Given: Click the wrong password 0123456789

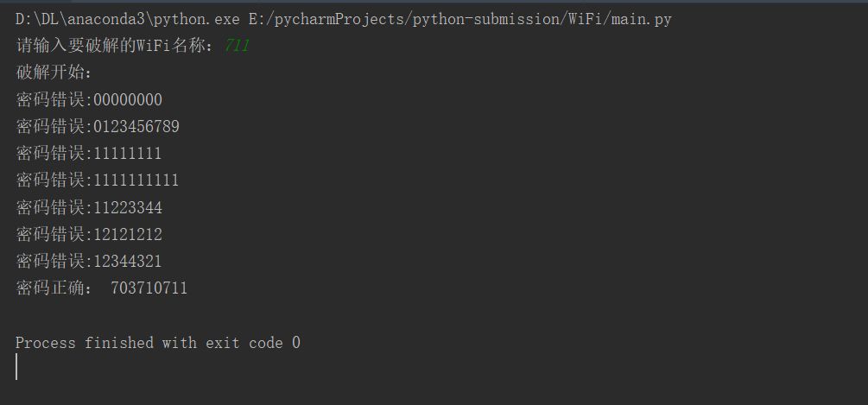Looking at the screenshot, I should 136,127.
